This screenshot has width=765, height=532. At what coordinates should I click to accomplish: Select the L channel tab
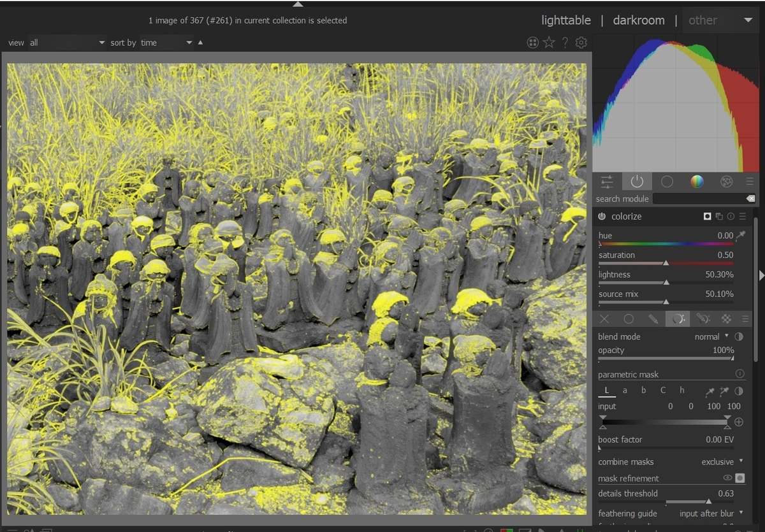(607, 391)
